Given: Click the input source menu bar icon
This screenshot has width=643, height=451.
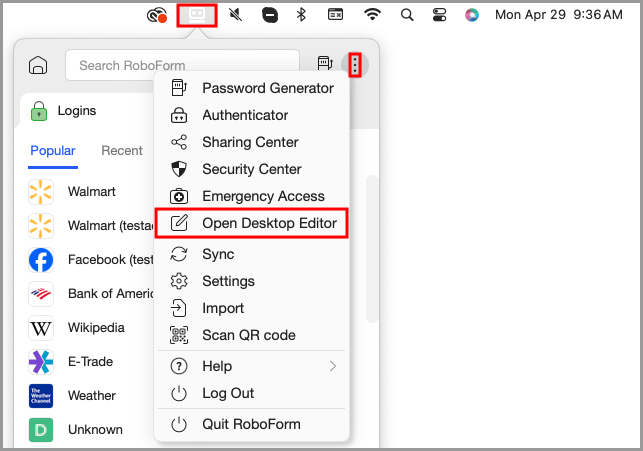Looking at the screenshot, I should point(335,14).
